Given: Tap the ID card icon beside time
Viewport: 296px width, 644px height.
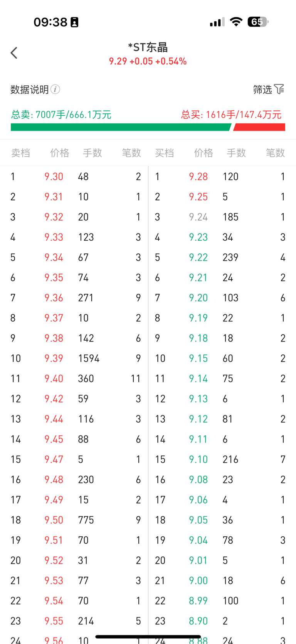Looking at the screenshot, I should click(x=74, y=22).
